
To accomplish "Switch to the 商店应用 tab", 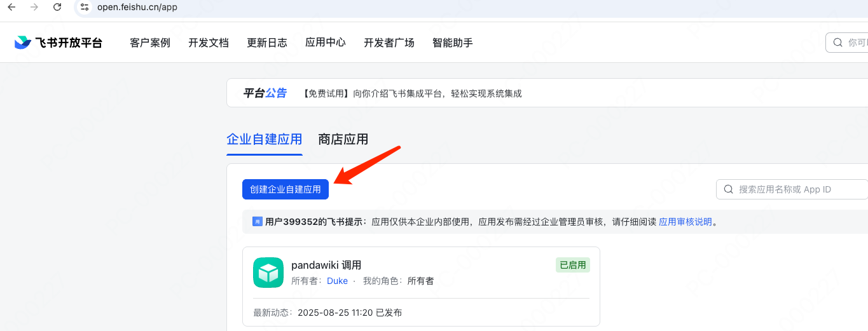I will [x=343, y=139].
